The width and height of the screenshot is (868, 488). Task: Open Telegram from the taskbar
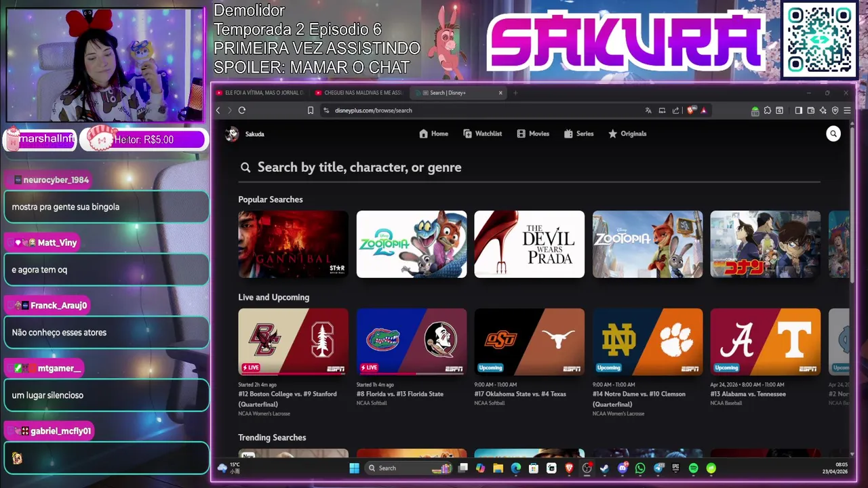(658, 468)
